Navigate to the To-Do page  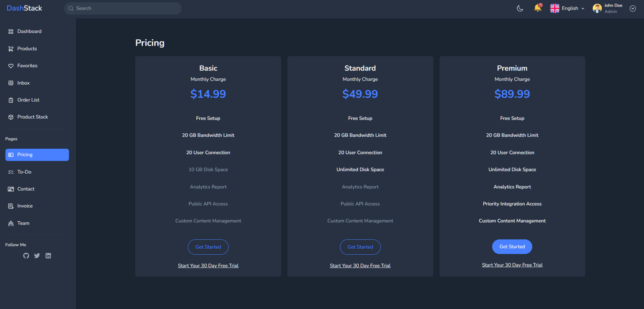(24, 172)
